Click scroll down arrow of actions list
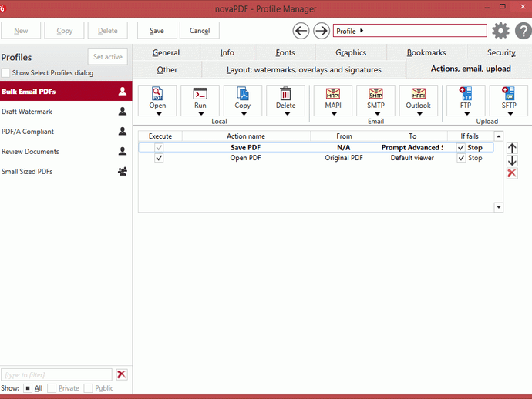This screenshot has height=399, width=532. pos(498,207)
